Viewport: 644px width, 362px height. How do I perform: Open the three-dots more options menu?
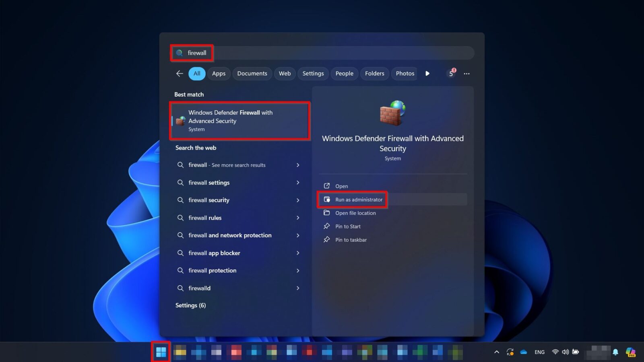466,74
